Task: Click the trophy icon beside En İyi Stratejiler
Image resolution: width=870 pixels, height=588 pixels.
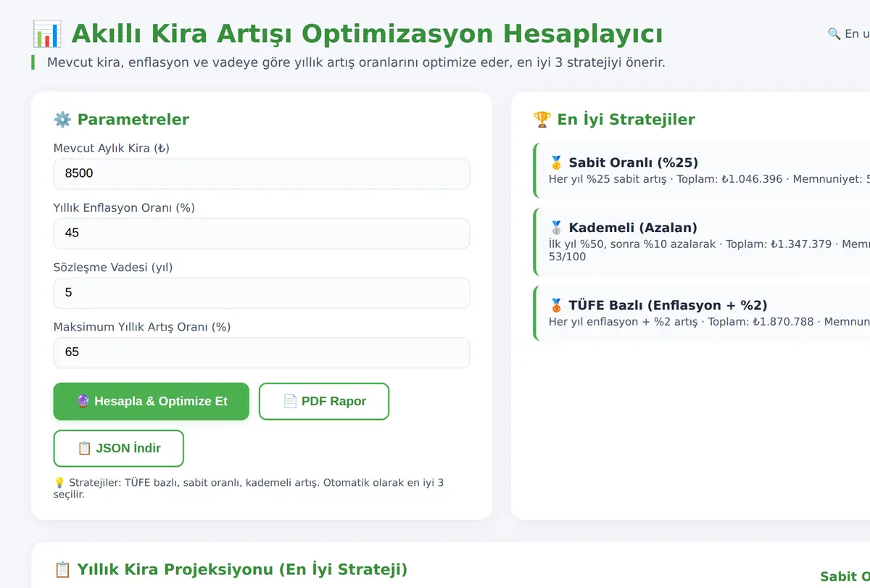Action: pos(542,120)
